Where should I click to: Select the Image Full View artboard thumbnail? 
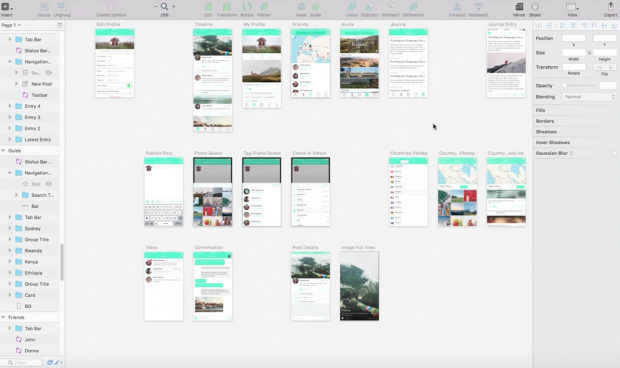click(x=359, y=286)
